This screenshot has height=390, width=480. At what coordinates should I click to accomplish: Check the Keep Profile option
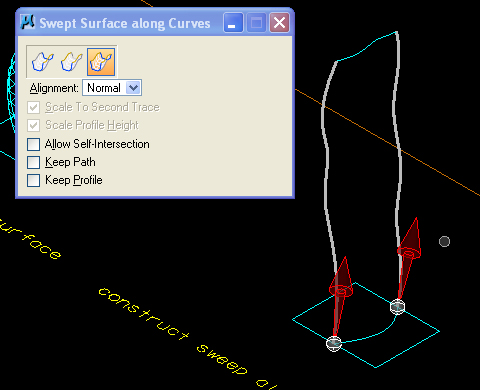click(34, 180)
